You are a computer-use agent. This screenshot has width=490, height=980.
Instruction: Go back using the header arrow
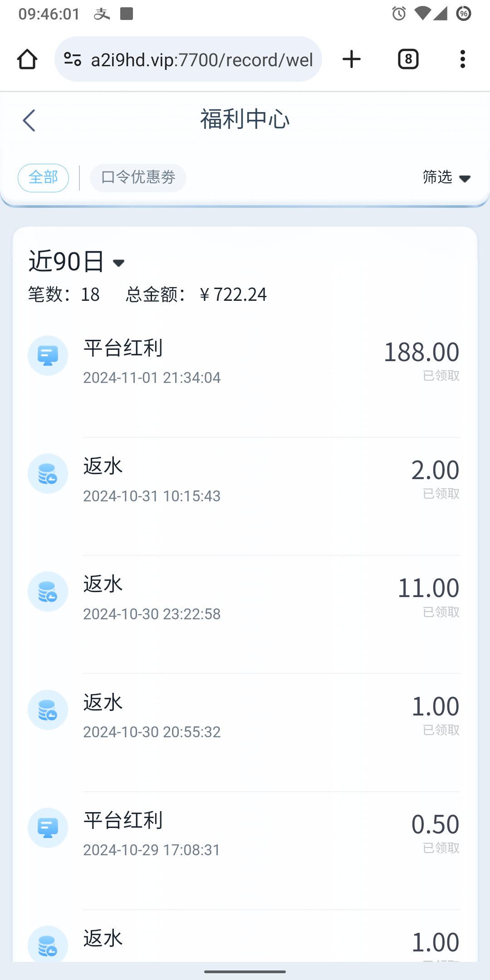(29, 121)
